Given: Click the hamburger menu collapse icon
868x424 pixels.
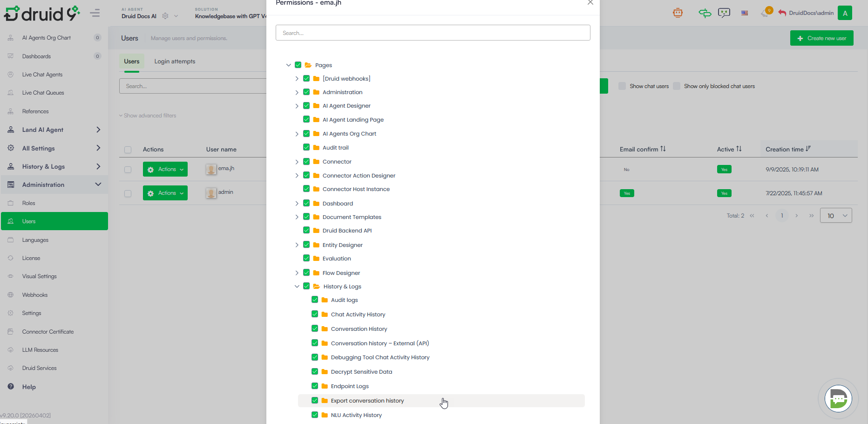Looking at the screenshot, I should 95,13.
